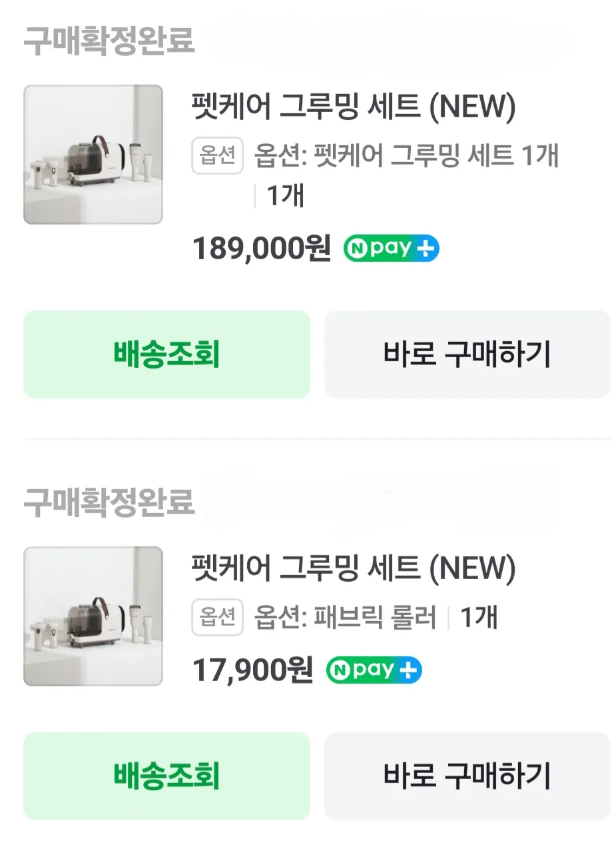This screenshot has height=843, width=616.
Task: Click the Npay plus badge beside 189,000원
Action: (x=391, y=249)
